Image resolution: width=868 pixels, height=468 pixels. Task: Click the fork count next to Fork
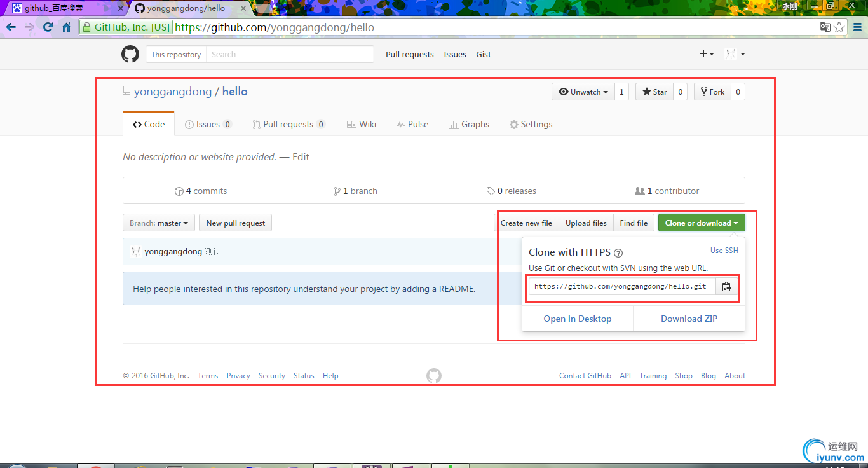coord(738,92)
